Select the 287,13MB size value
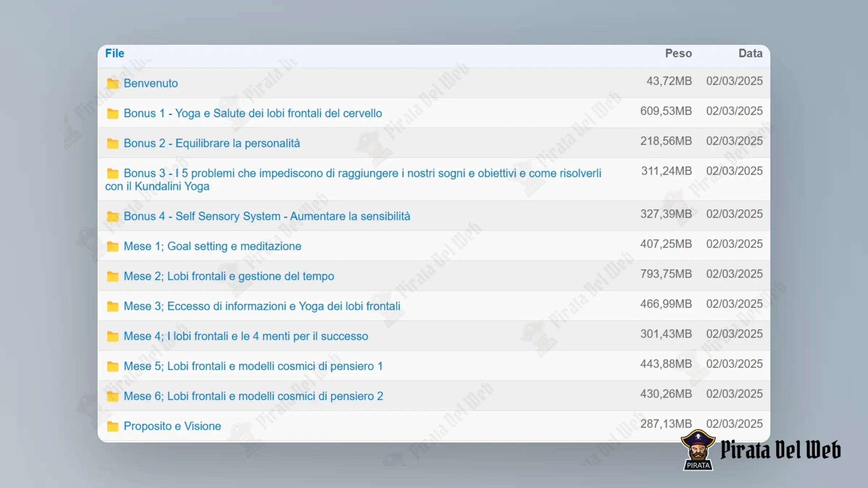This screenshot has width=868, height=488. [x=666, y=424]
